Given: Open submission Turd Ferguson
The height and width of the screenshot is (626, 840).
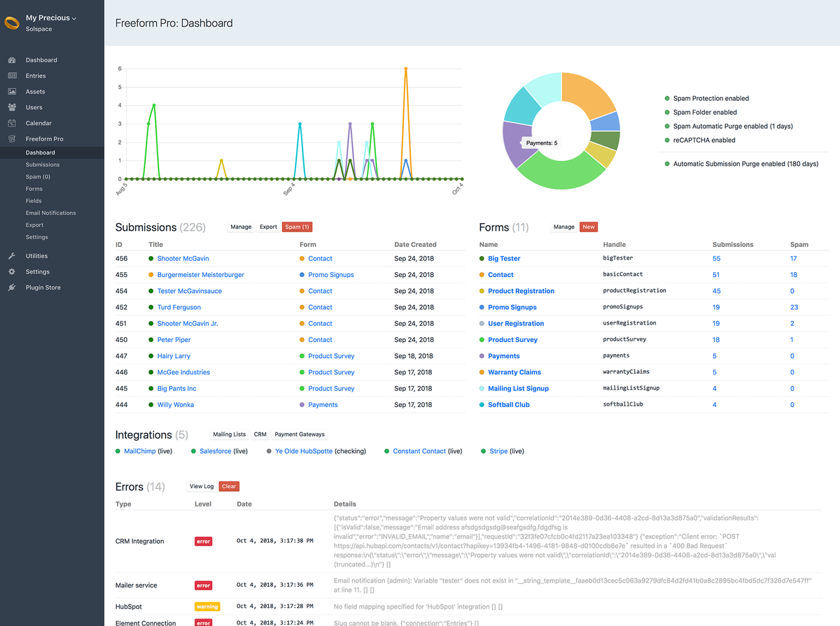Looking at the screenshot, I should click(x=179, y=307).
